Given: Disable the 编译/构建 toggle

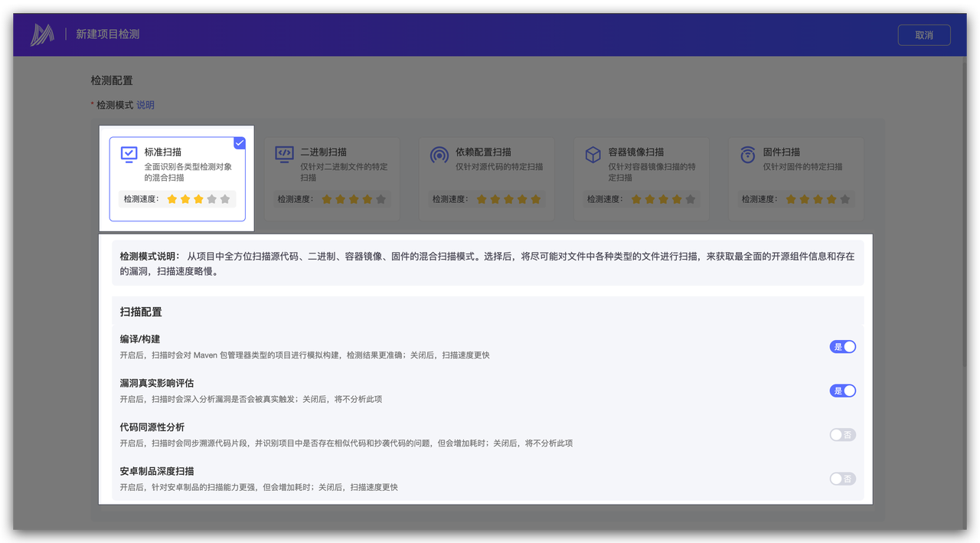Looking at the screenshot, I should click(x=842, y=347).
